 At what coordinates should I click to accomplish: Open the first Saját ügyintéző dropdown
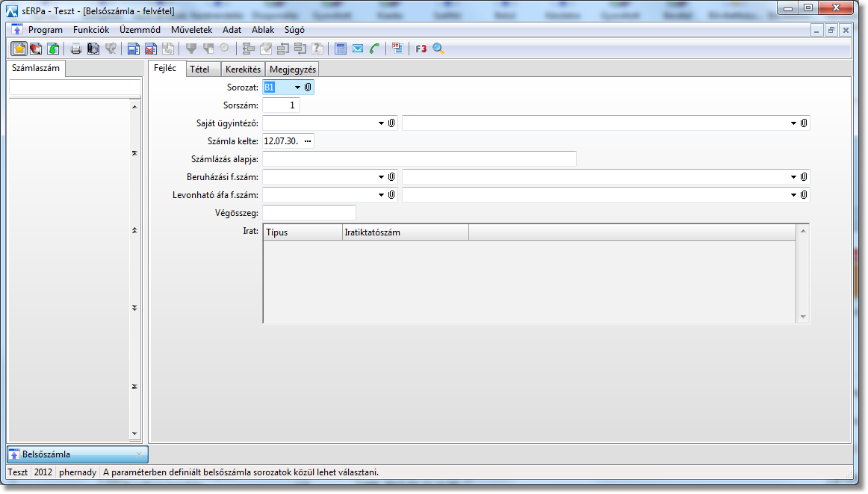[x=380, y=123]
